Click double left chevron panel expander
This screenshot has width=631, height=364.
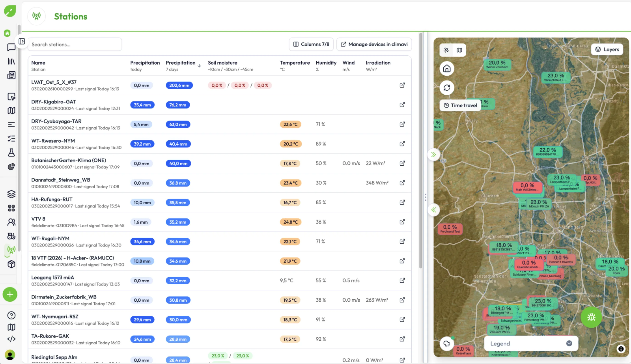click(434, 210)
